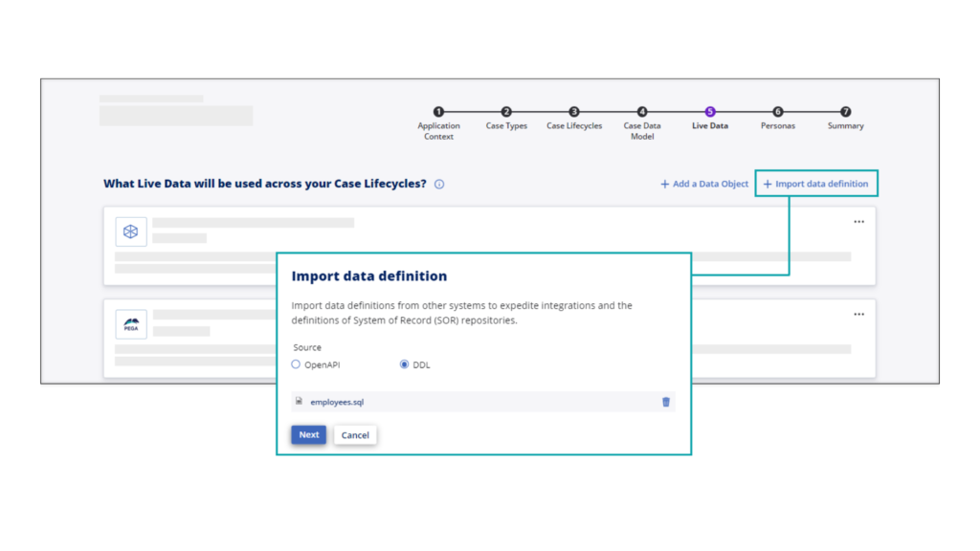Viewport: 980px width, 551px height.
Task: Click the Import data definition link
Action: pos(815,184)
